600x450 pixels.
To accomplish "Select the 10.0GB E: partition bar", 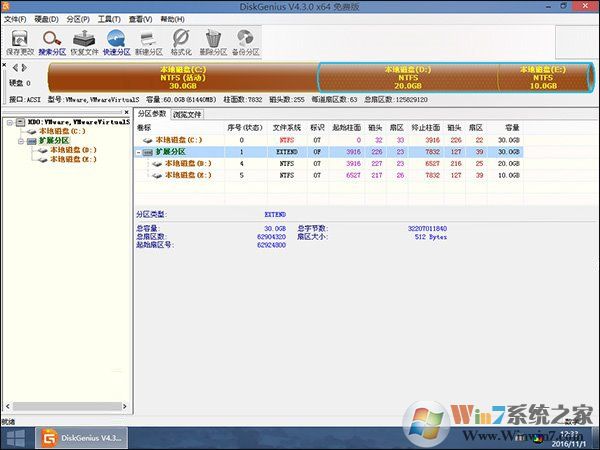I will click(x=545, y=78).
